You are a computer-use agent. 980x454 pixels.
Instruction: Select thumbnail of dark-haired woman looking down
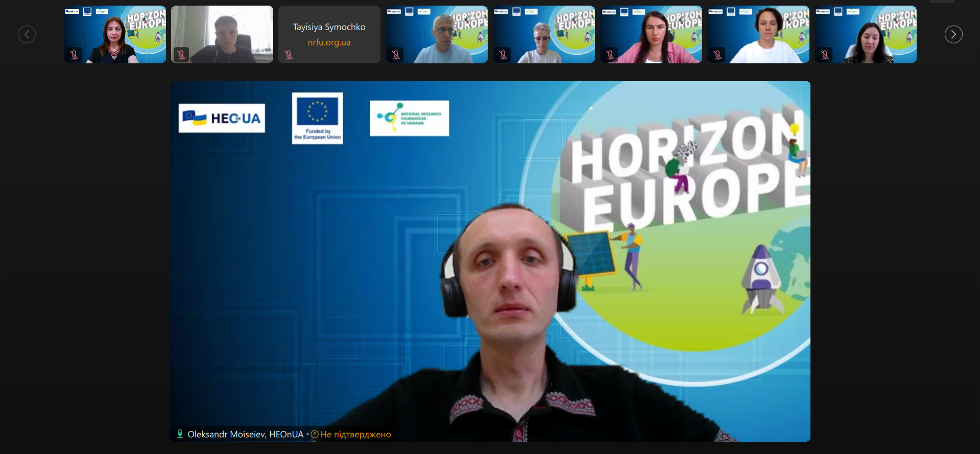866,34
